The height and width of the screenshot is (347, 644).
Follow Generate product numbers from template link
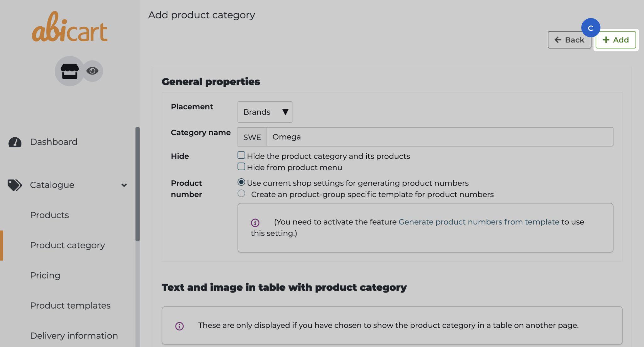[x=479, y=222]
